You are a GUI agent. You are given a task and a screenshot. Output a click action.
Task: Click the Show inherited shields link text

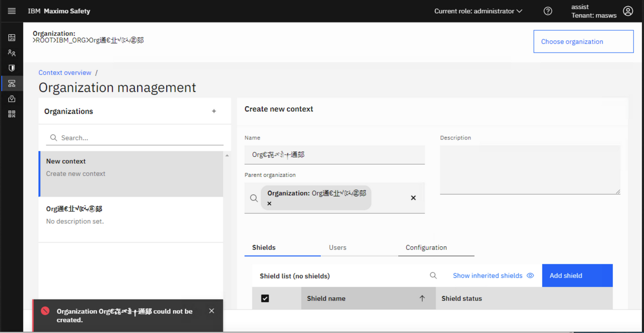pyautogui.click(x=487, y=275)
